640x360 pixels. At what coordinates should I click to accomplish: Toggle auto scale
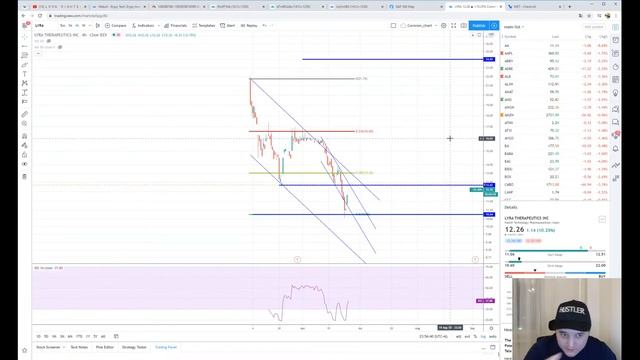(493, 336)
